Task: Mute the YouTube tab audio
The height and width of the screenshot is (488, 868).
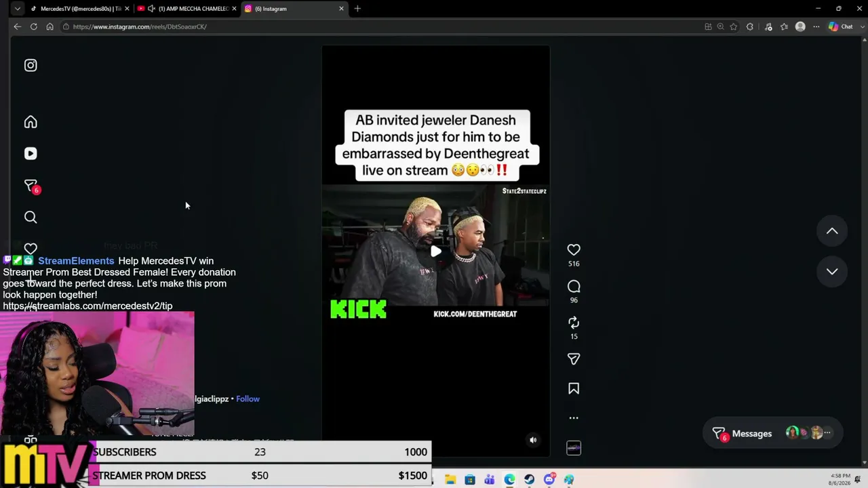Action: (151, 9)
